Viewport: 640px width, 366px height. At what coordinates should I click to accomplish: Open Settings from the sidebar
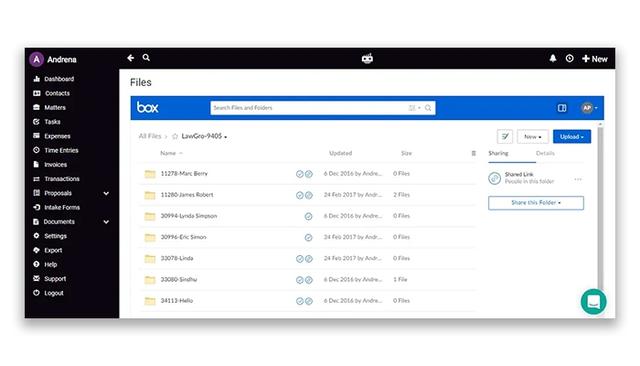tap(50, 236)
